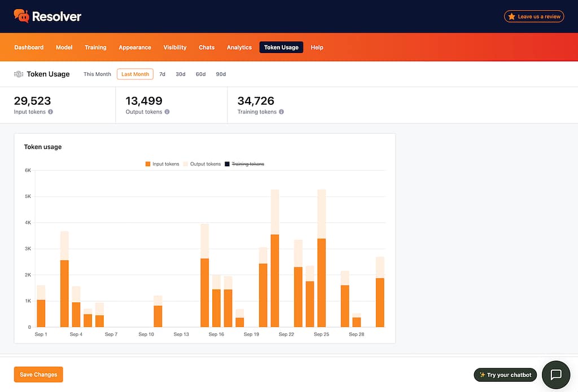This screenshot has width=578, height=392.
Task: Select the 30d time range
Action: pos(180,74)
